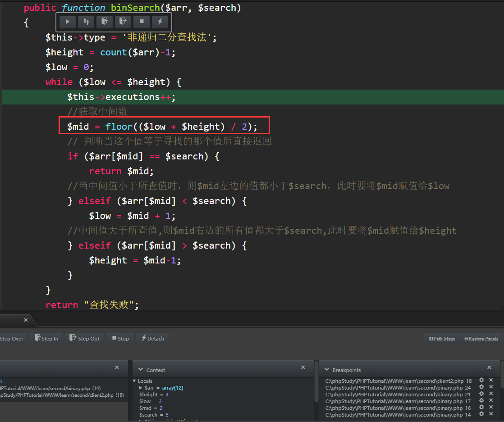Remove the binary.php 24 breakpoint

491,387
